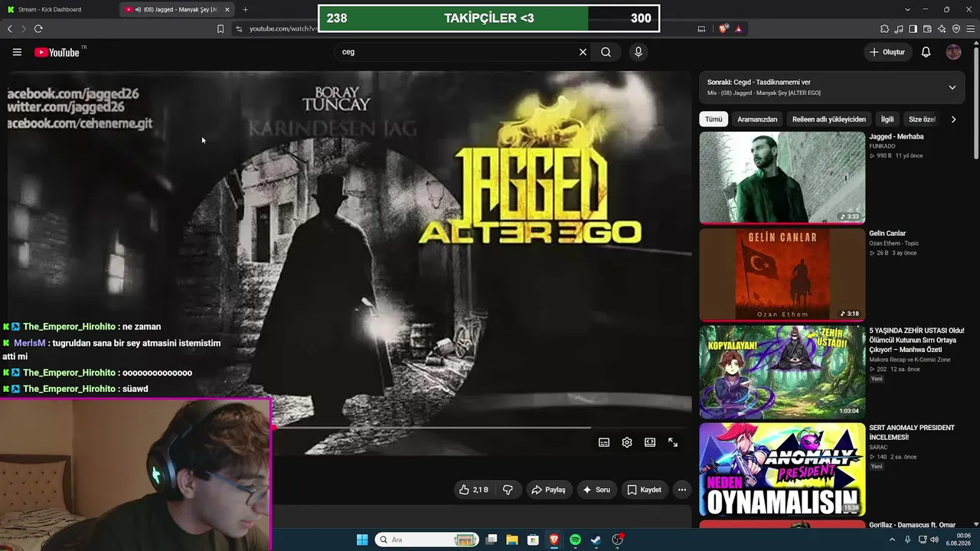Open the Windows Start menu
The width and height of the screenshot is (980, 551).
point(362,540)
